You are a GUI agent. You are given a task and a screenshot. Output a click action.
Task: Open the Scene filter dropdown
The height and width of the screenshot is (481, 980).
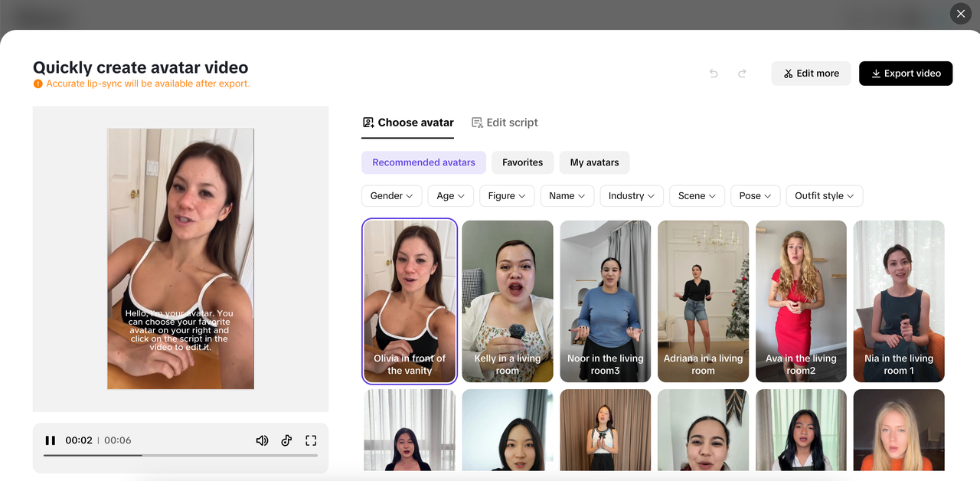697,196
